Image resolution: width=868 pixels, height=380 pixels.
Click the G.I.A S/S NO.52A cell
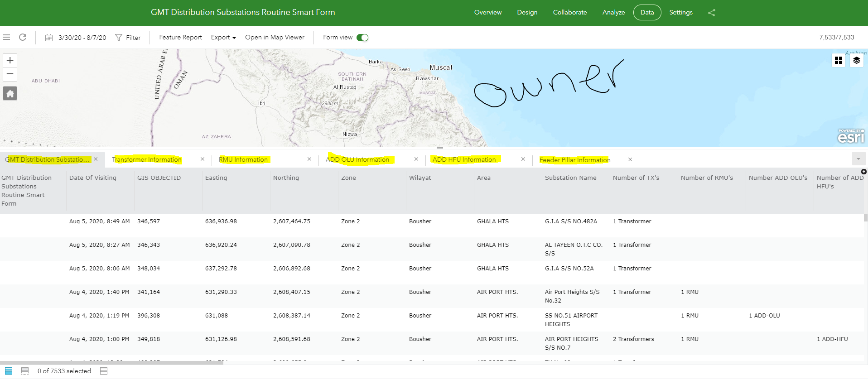[569, 269]
